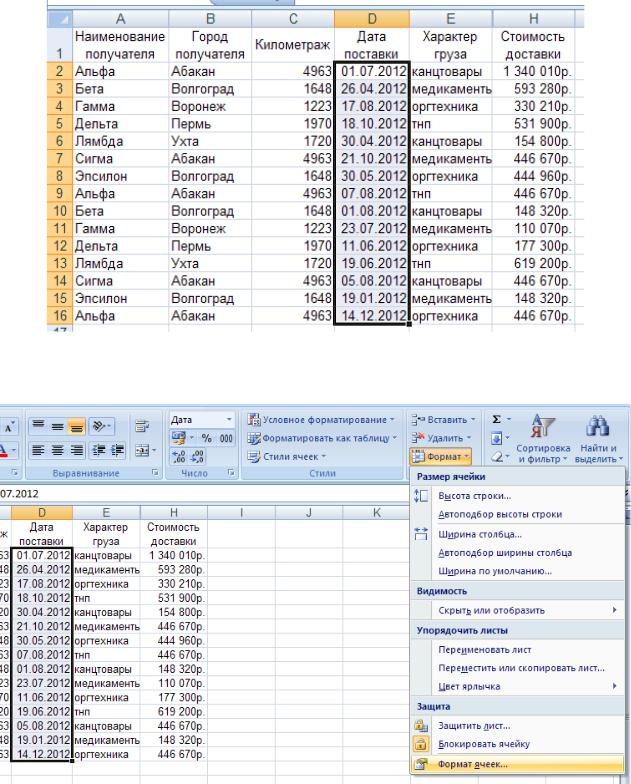
Task: Open the text orientation dropdown
Action: pyautogui.click(x=102, y=426)
